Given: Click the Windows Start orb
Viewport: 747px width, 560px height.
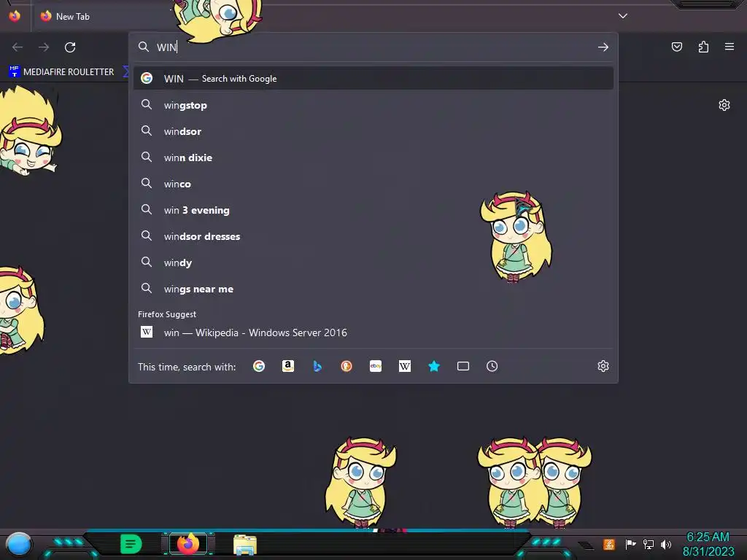Looking at the screenshot, I should coord(19,544).
